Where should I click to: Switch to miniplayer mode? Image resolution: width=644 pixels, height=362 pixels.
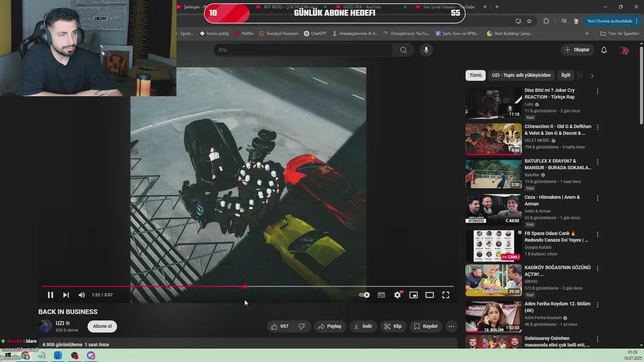point(414,295)
